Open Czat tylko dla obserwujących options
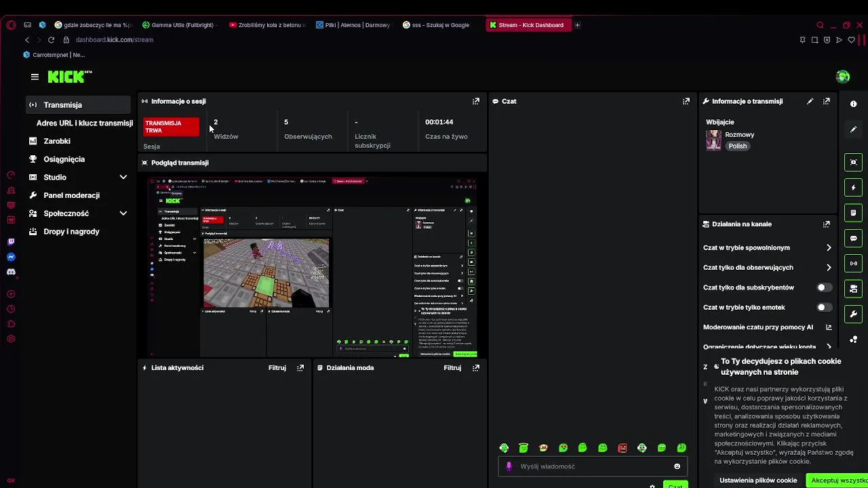868x488 pixels. [x=767, y=268]
